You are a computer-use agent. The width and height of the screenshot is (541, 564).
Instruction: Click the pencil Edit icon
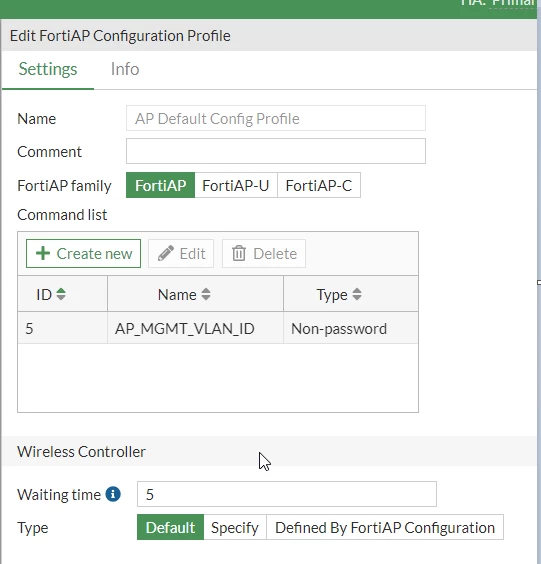[x=166, y=253]
